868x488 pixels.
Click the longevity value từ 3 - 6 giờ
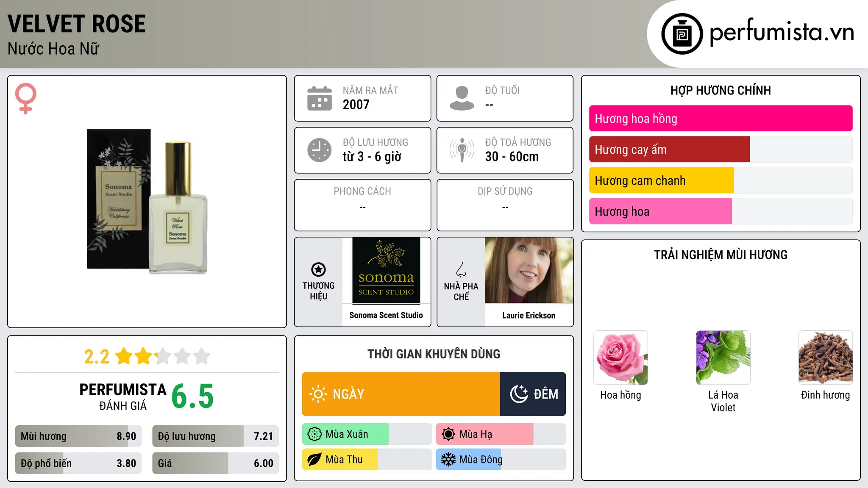coord(372,157)
